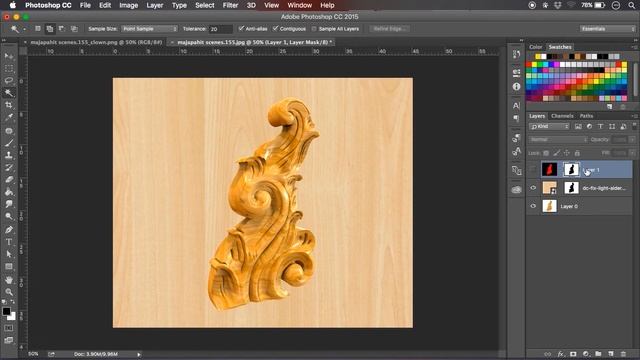Delete layer trash icon in Layers panel
The width and height of the screenshot is (640, 360).
click(x=623, y=354)
